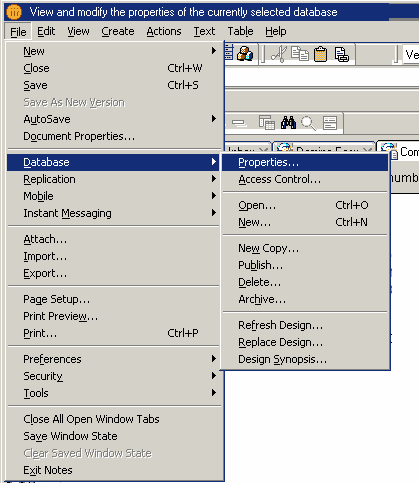Open the Help menu
419x483 pixels.
[276, 31]
